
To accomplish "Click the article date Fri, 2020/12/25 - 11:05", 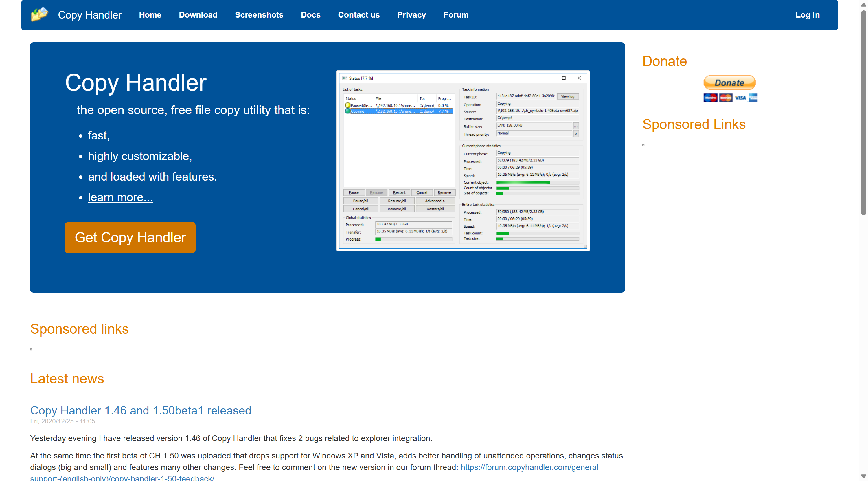I will pyautogui.click(x=63, y=421).
